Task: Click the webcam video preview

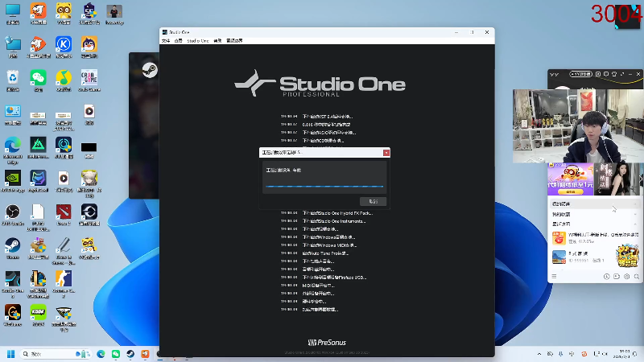Action: [x=578, y=126]
